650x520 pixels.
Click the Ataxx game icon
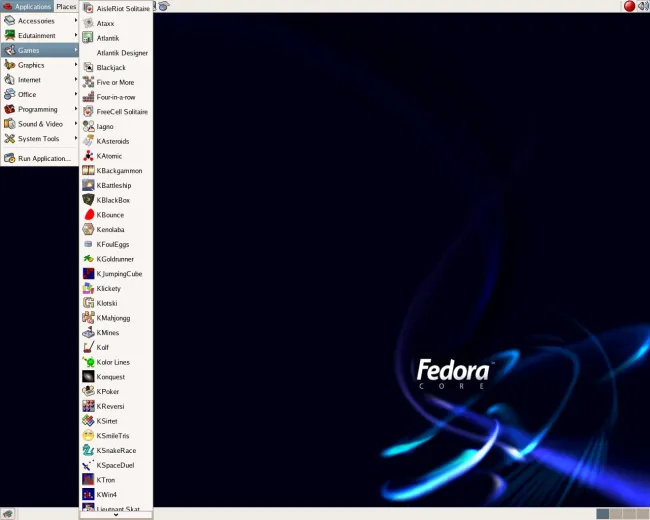[x=88, y=23]
